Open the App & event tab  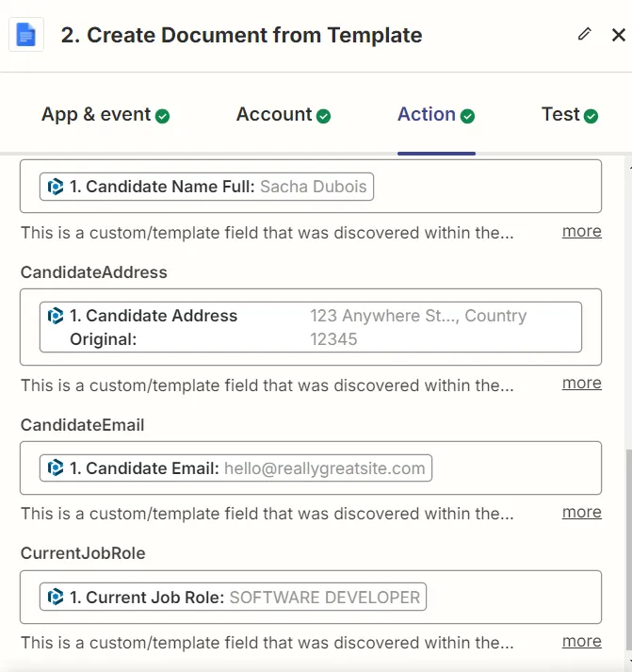105,115
